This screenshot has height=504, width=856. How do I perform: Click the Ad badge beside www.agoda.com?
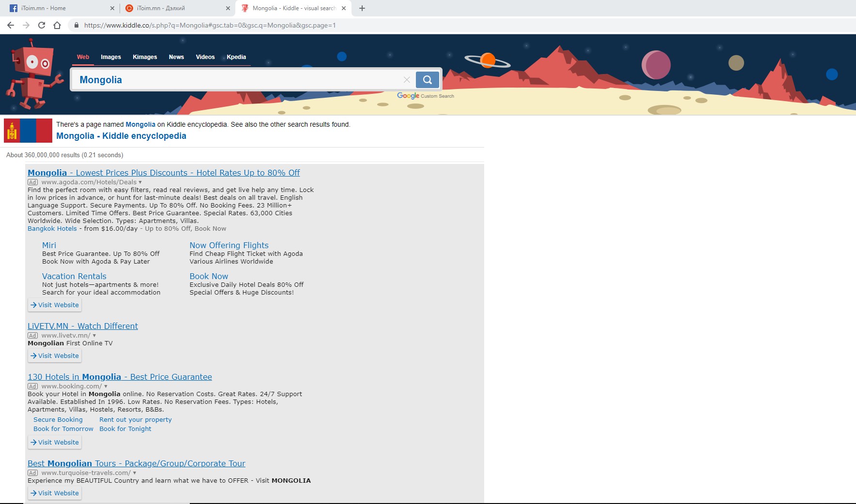pos(32,182)
